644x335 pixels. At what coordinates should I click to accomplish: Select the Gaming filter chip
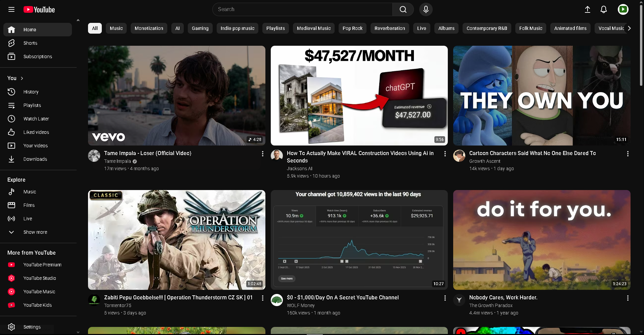[x=200, y=28]
